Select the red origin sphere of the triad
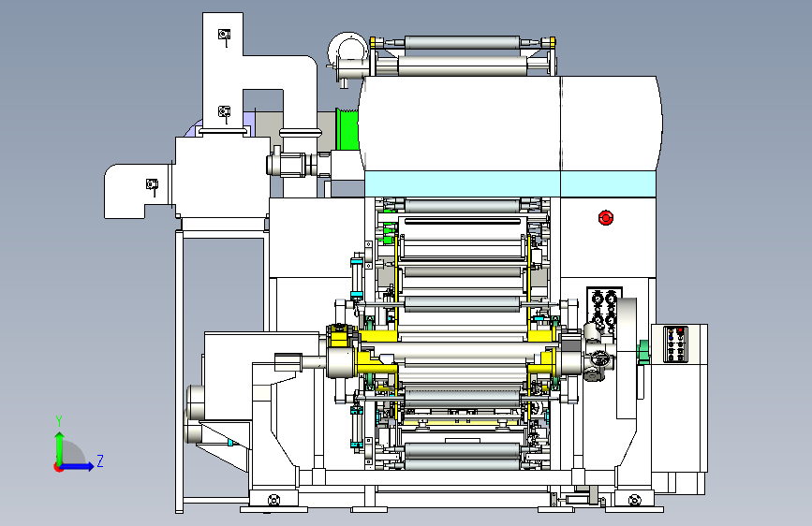812x526 pixels. tap(58, 467)
